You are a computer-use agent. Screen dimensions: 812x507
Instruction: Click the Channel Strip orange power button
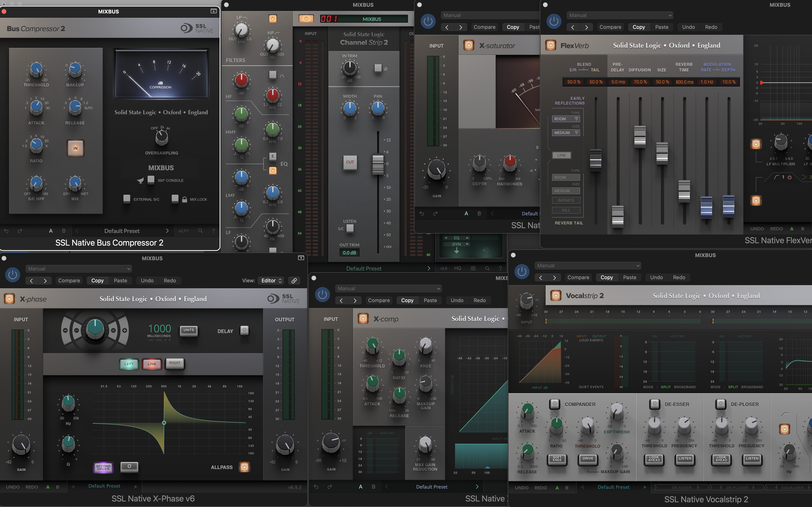point(306,19)
